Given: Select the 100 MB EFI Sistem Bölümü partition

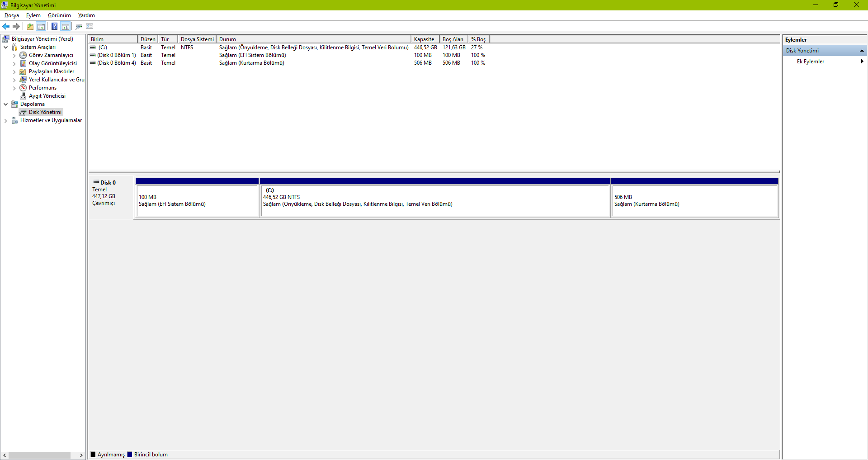Looking at the screenshot, I should coord(198,198).
